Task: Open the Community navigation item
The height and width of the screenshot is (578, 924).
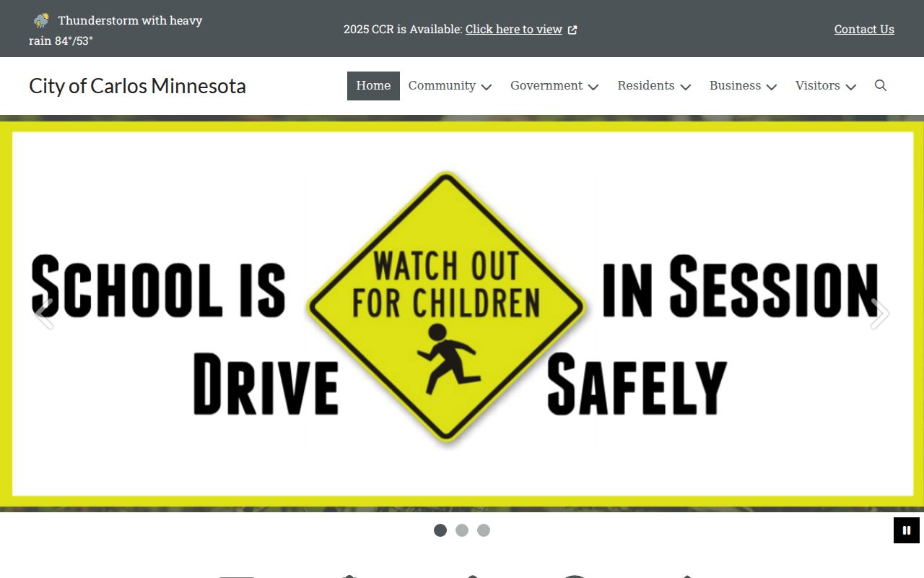Action: 442,86
